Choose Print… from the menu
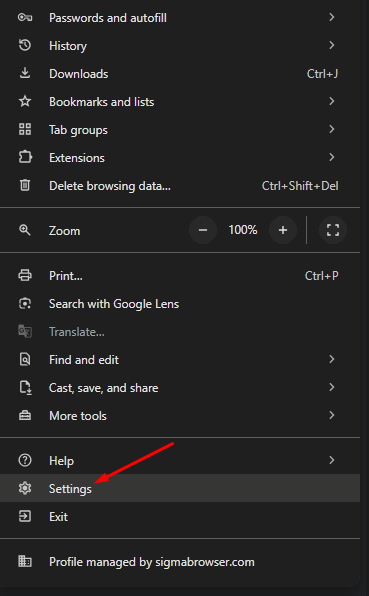Image resolution: width=369 pixels, height=596 pixels. click(180, 275)
